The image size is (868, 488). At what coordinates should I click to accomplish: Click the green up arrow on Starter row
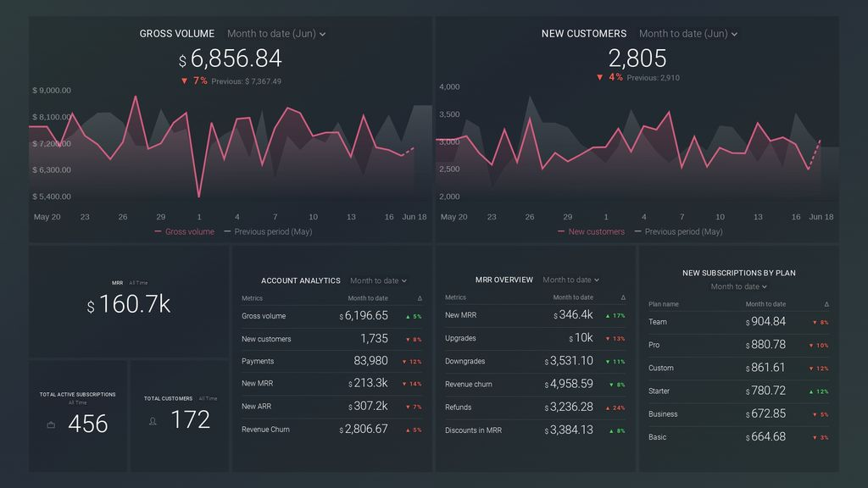811,391
